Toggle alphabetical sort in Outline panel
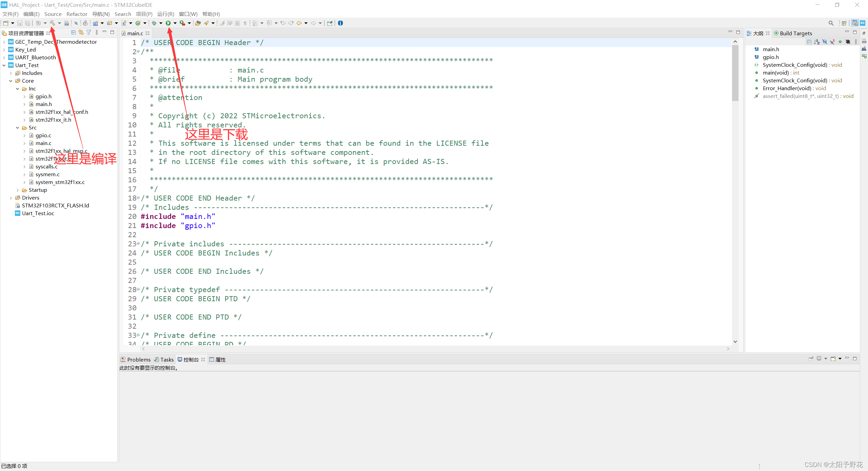 coord(817,42)
